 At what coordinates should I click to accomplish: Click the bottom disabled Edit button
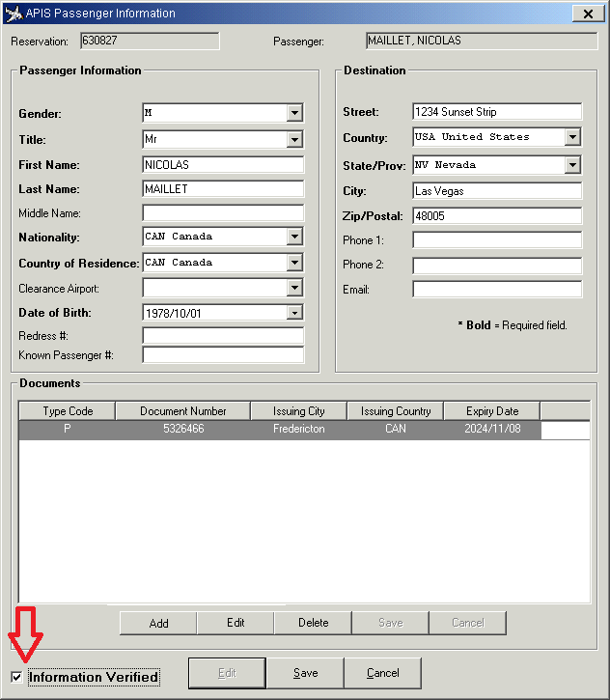(227, 673)
